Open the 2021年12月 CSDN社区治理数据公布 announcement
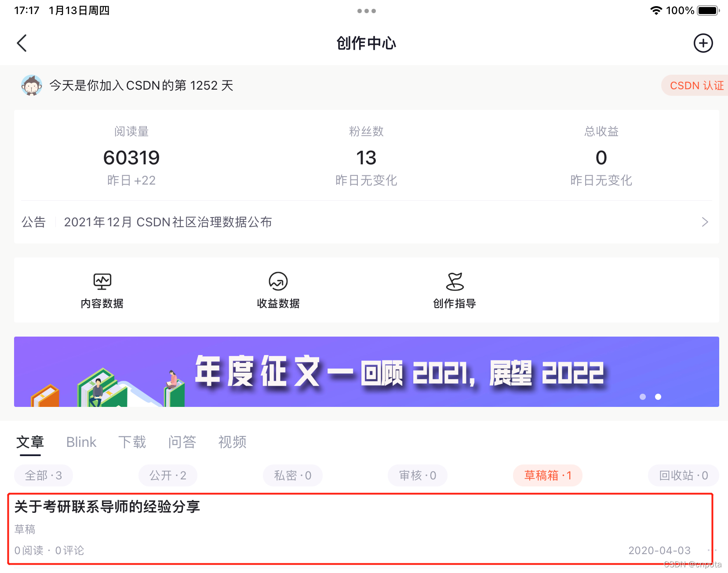 tap(168, 222)
